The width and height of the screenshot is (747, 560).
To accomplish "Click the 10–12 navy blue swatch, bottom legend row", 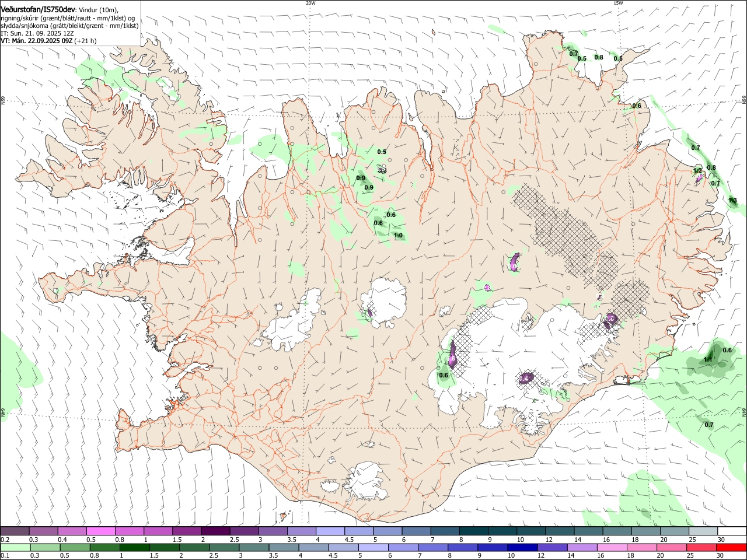I will pos(522,547).
